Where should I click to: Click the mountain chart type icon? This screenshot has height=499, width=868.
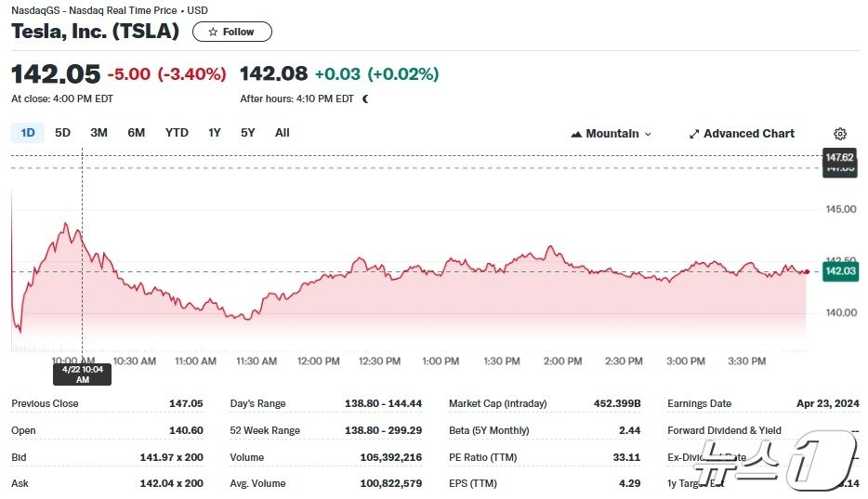(x=576, y=134)
